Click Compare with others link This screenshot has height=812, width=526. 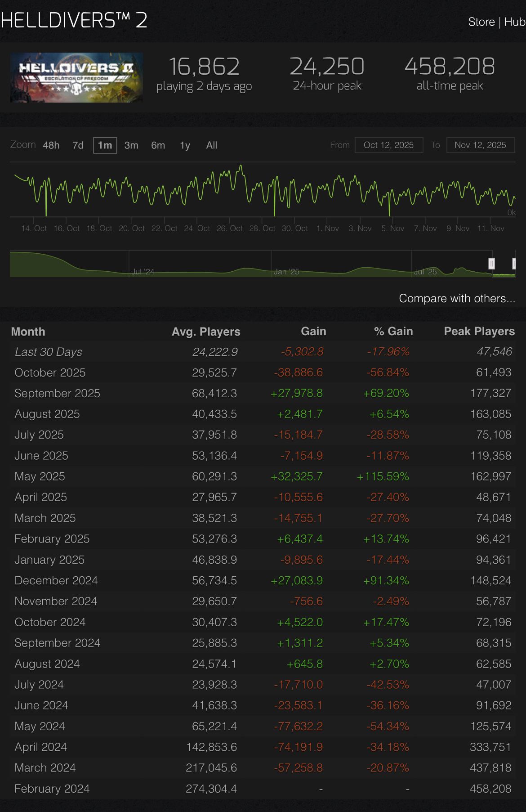click(457, 298)
